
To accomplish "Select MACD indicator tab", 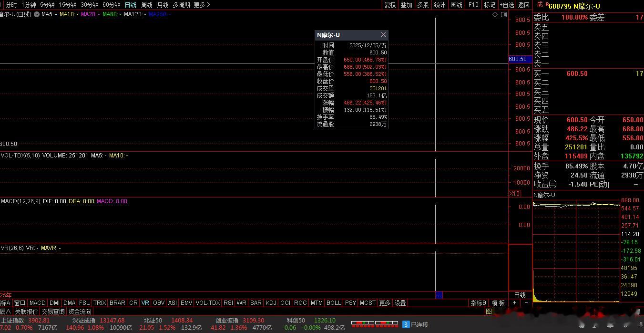I will pyautogui.click(x=37, y=303).
